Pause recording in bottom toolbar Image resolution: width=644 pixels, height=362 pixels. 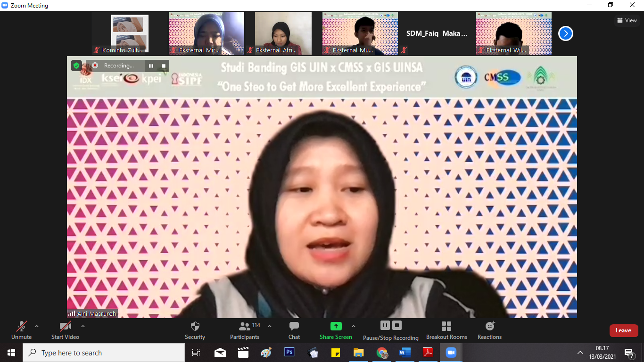385,325
